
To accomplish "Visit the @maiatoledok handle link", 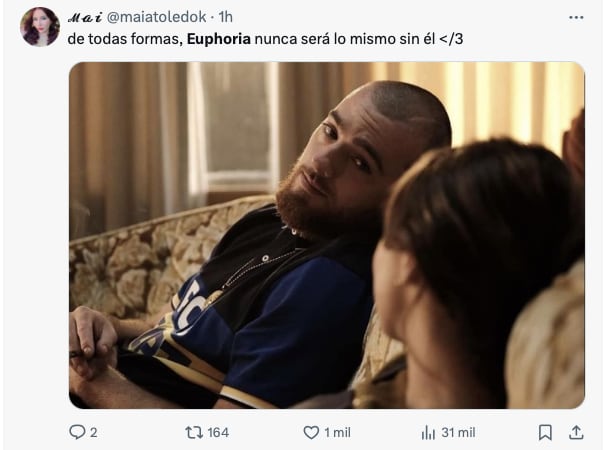I will pos(157,17).
